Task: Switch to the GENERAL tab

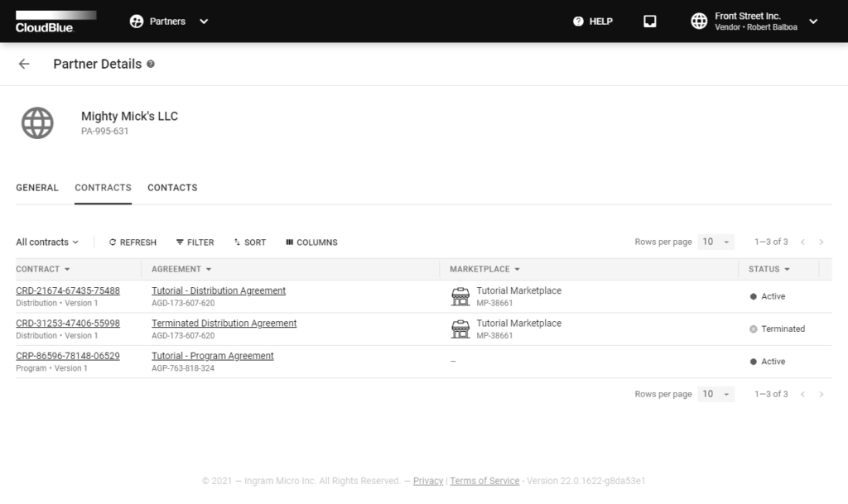Action: point(37,188)
